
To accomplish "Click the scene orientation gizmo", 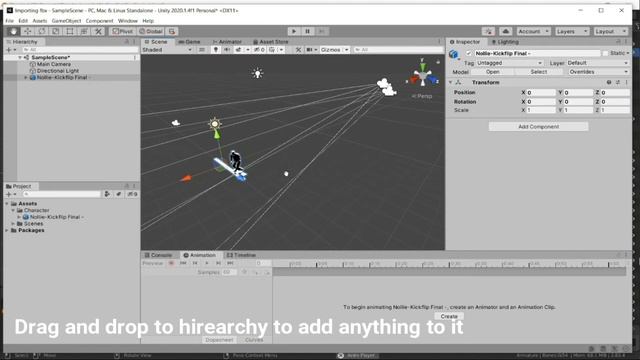I will 422,76.
